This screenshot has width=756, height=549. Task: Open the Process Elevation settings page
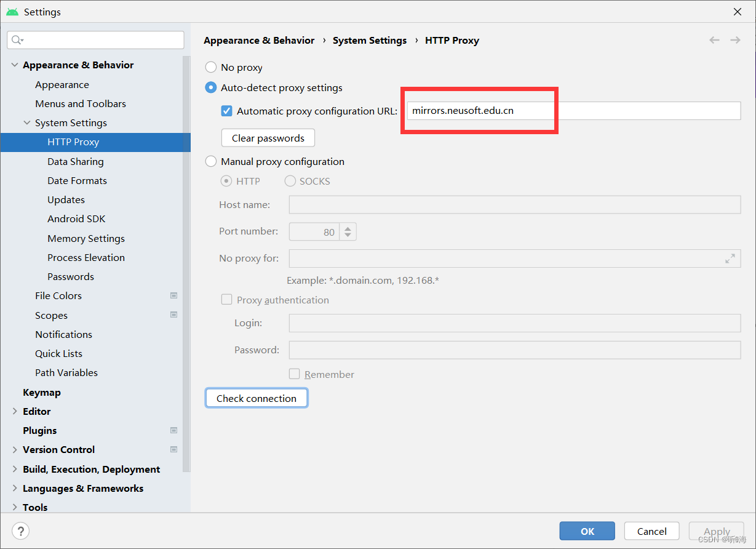86,257
